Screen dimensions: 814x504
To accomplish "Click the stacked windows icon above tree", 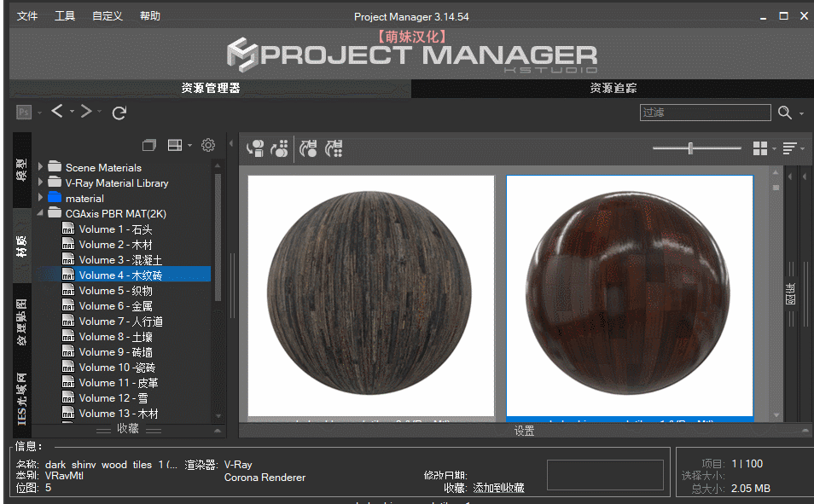I will coord(149,146).
